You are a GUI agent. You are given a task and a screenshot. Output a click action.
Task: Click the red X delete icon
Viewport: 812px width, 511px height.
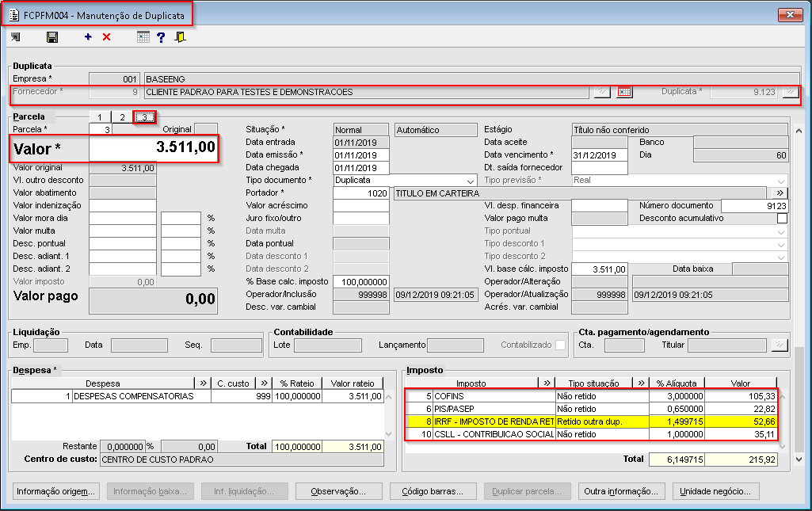pyautogui.click(x=107, y=37)
